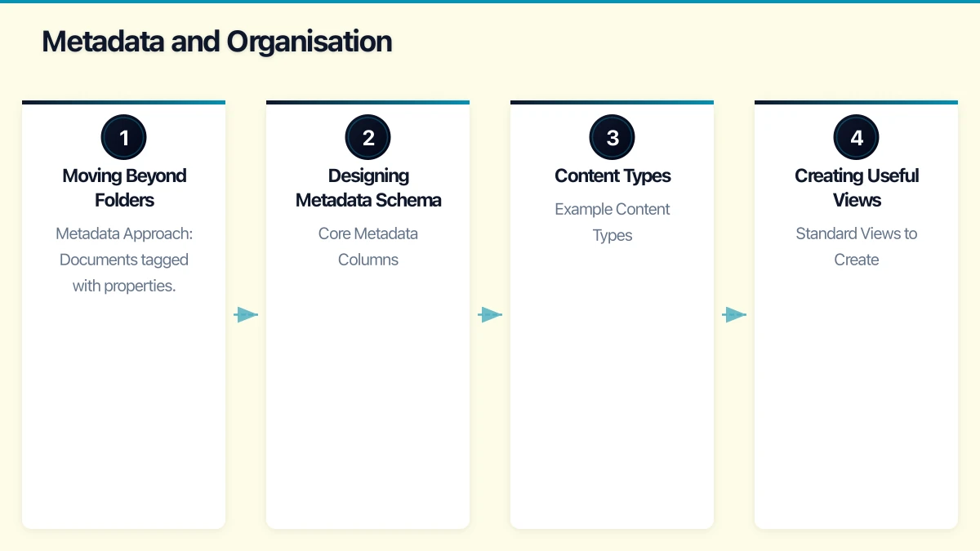980x551 pixels.
Task: Click empty space in the Moving Beyond Folders card
Action: tap(123, 408)
